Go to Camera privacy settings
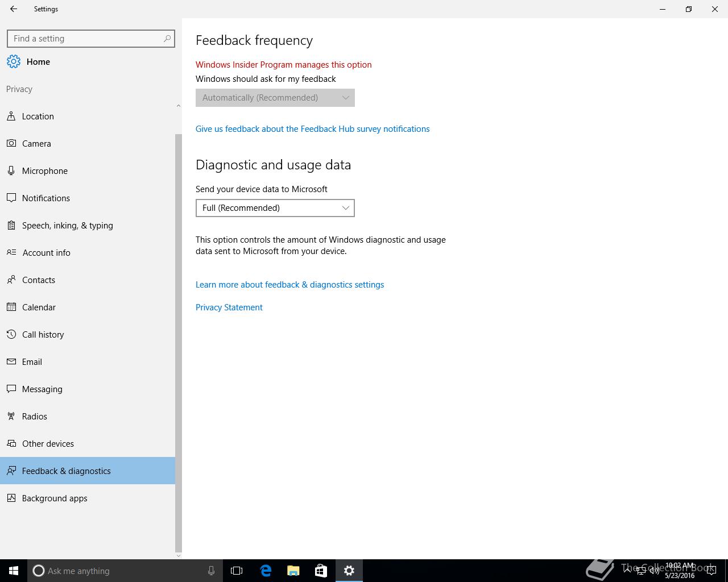 tap(88, 143)
